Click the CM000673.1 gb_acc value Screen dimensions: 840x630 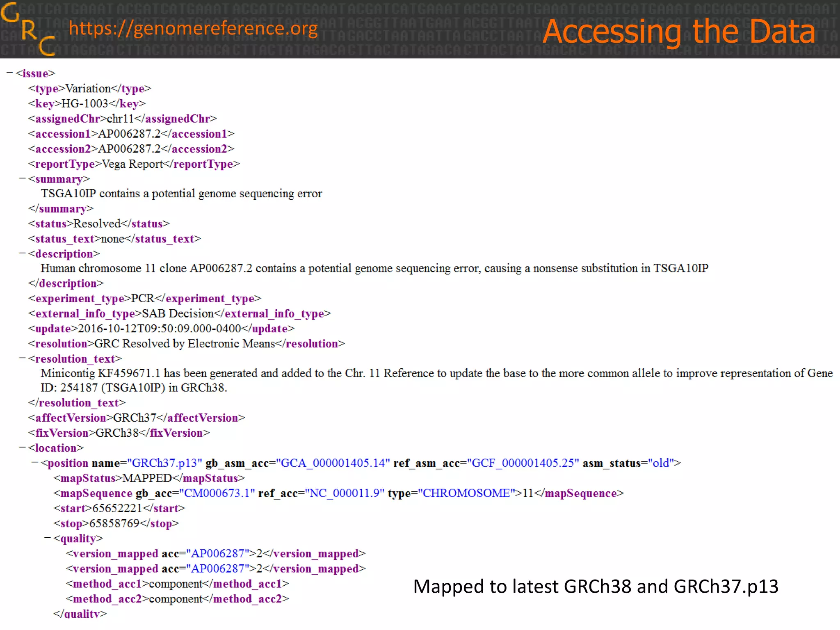[x=217, y=493]
